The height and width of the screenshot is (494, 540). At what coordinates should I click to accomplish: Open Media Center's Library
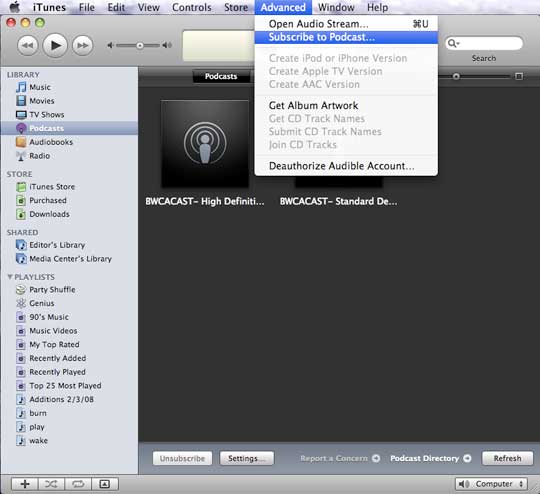click(70, 259)
